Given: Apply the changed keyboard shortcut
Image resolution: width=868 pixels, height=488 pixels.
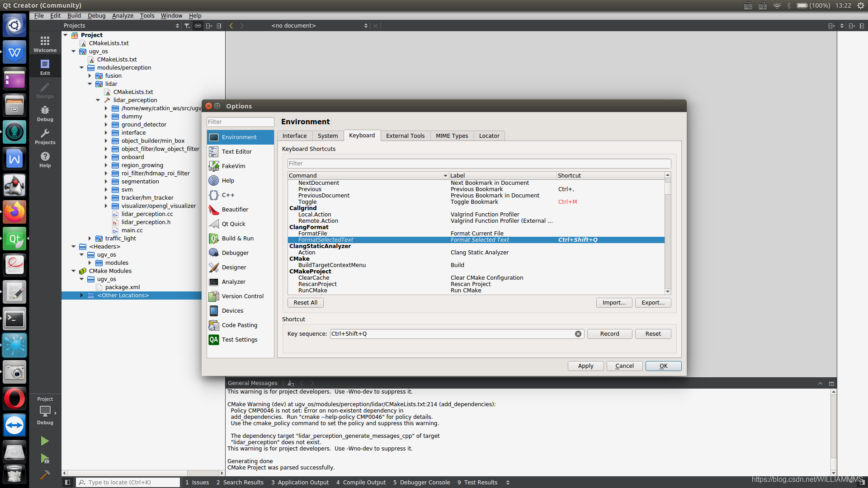Looking at the screenshot, I should pos(585,366).
